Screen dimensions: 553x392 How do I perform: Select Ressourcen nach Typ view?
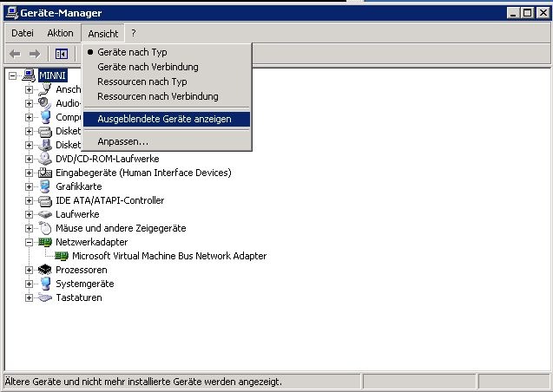167,82
